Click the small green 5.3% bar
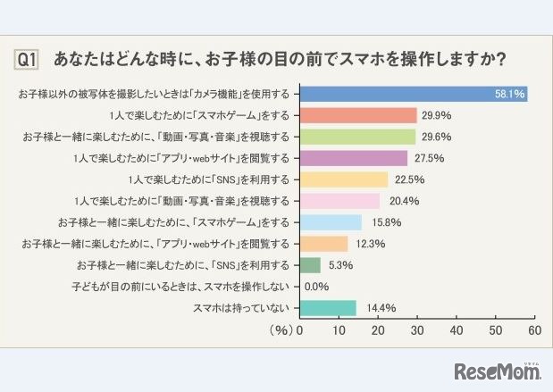 pyautogui.click(x=310, y=265)
